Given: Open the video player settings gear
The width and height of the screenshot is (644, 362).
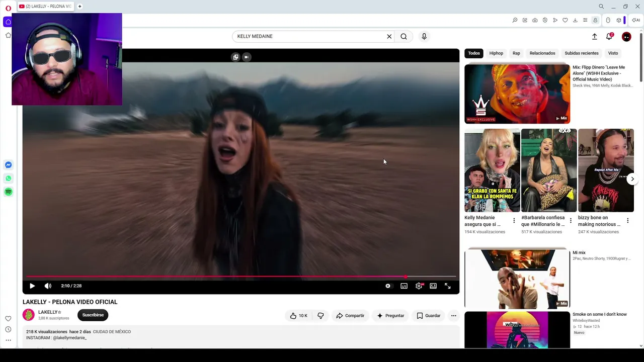Looking at the screenshot, I should pos(419,286).
